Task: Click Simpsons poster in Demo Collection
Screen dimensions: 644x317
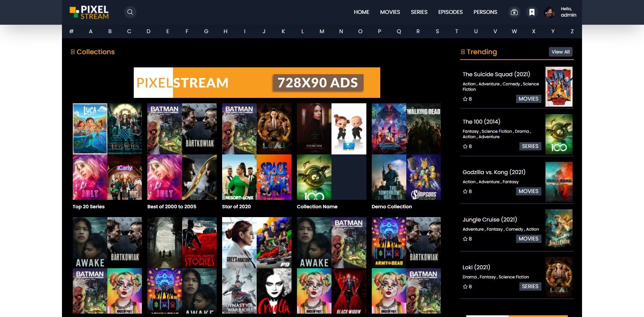Action: point(424,177)
